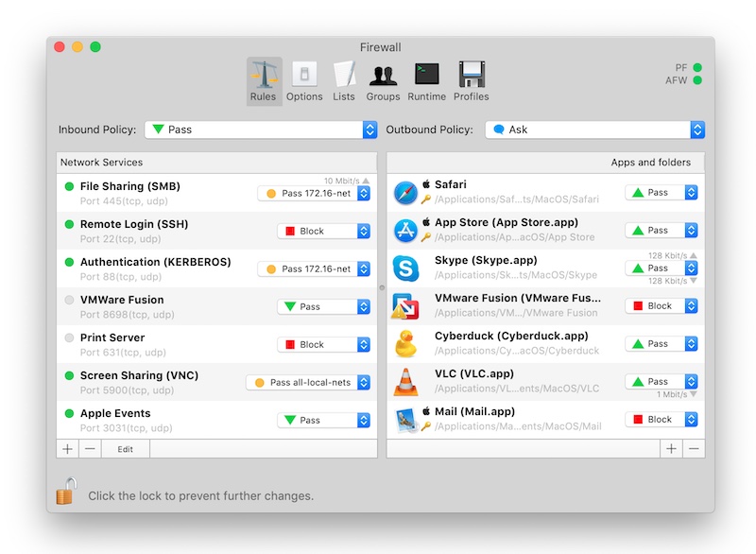Toggle Authentication (KERBEROS) status dot
Screen dimensions: 756x554
point(69,262)
